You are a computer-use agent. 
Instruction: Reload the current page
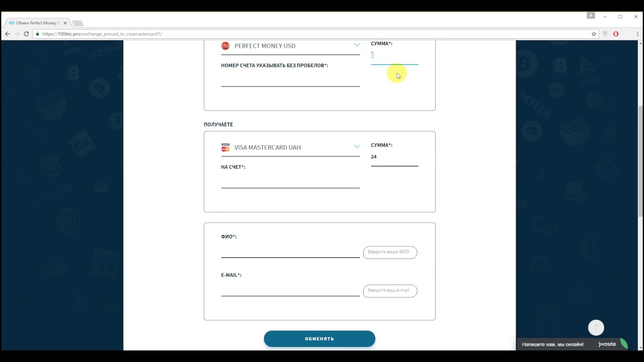26,34
